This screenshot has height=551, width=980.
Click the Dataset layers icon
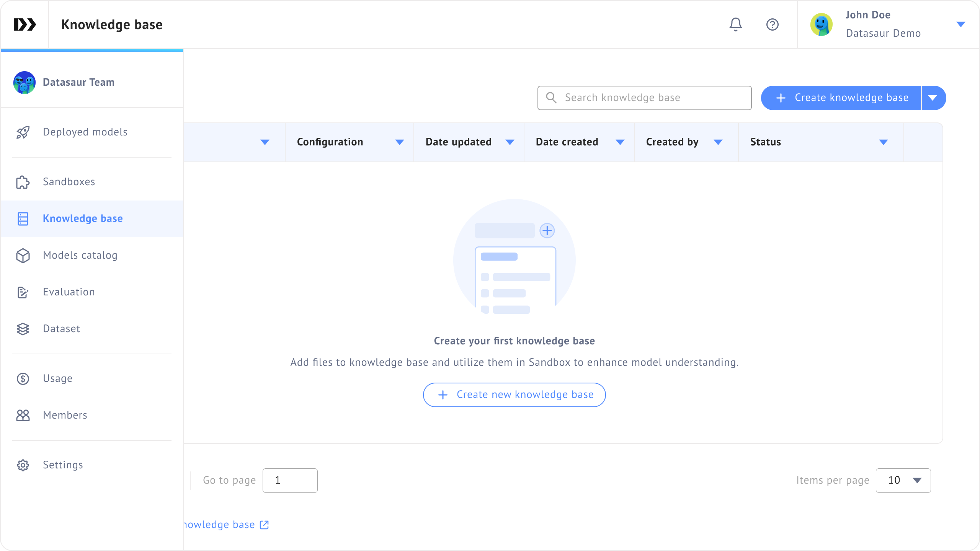pos(23,329)
